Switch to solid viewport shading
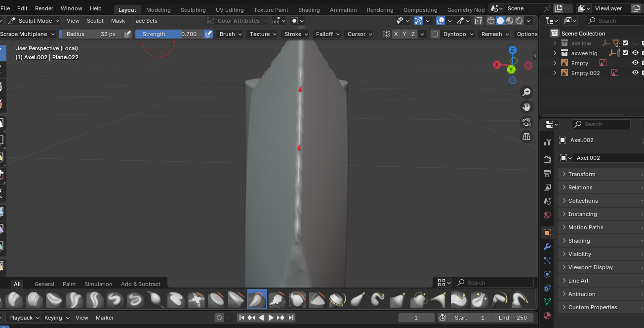 [x=500, y=21]
